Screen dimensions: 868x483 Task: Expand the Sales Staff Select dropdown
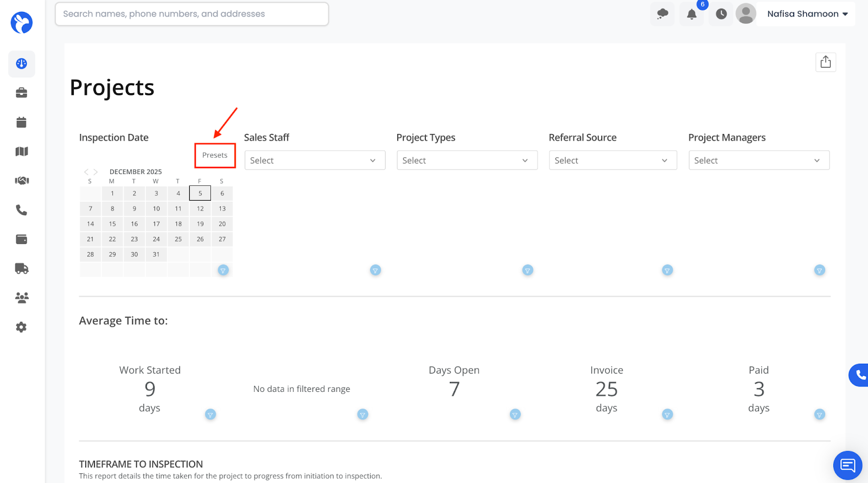(315, 160)
